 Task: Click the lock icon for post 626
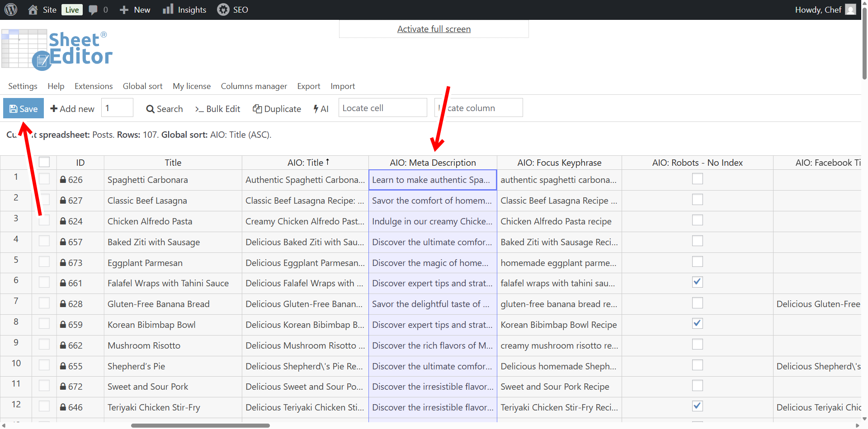click(x=63, y=180)
